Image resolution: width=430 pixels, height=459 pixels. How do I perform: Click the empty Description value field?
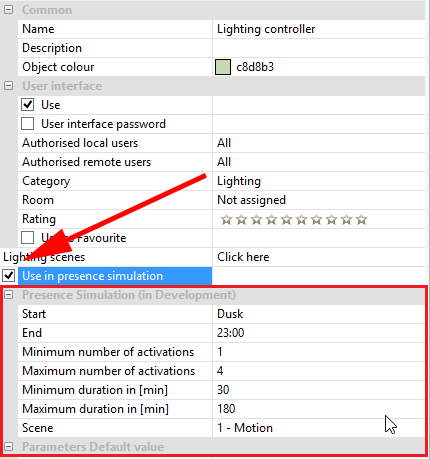(319, 48)
